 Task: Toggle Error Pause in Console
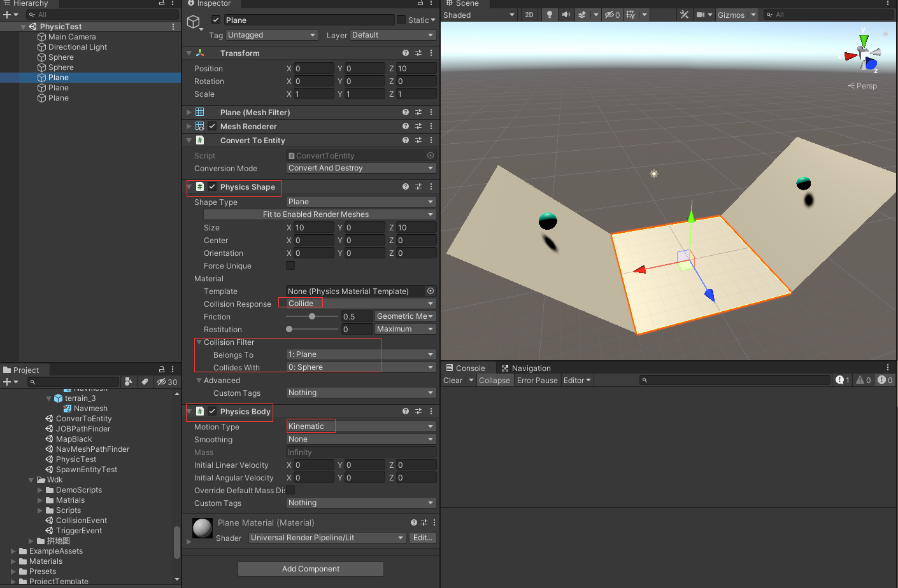coord(537,381)
